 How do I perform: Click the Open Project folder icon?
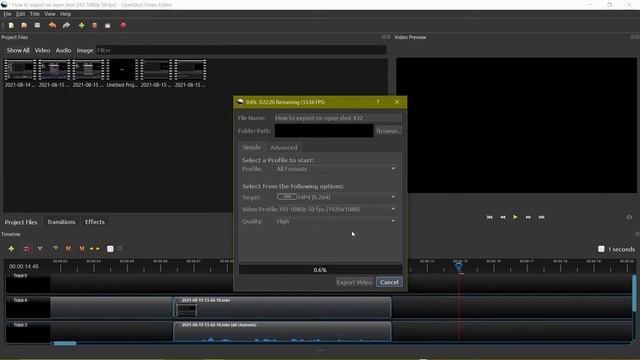click(24, 25)
